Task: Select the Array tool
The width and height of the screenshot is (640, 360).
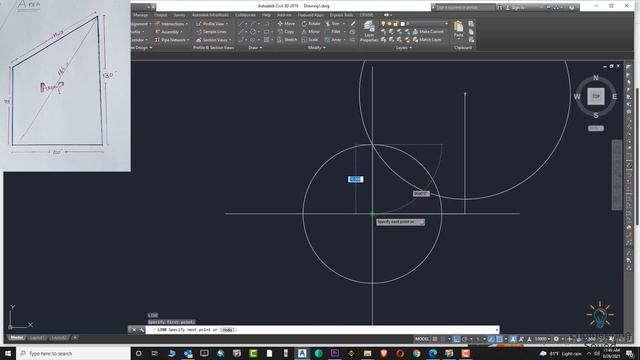Action: 333,40
